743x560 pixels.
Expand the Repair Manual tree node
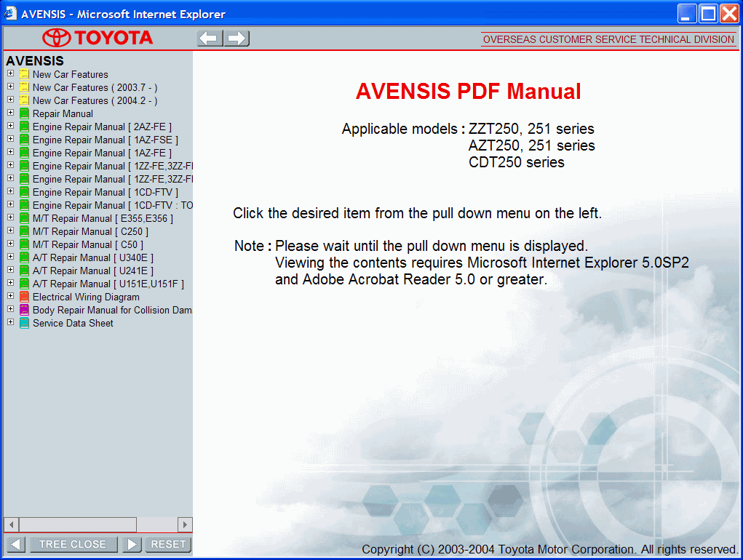pos(10,113)
